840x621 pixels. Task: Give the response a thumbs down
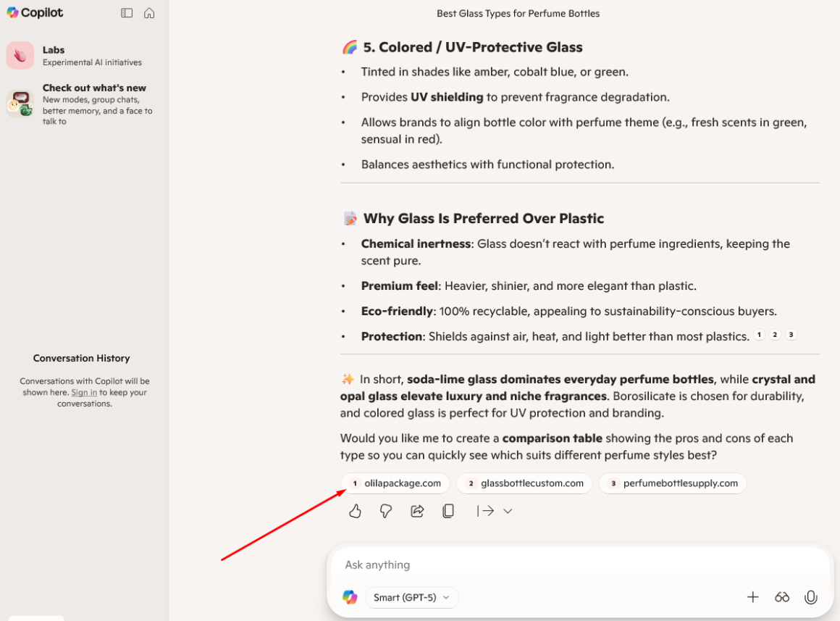tap(385, 511)
